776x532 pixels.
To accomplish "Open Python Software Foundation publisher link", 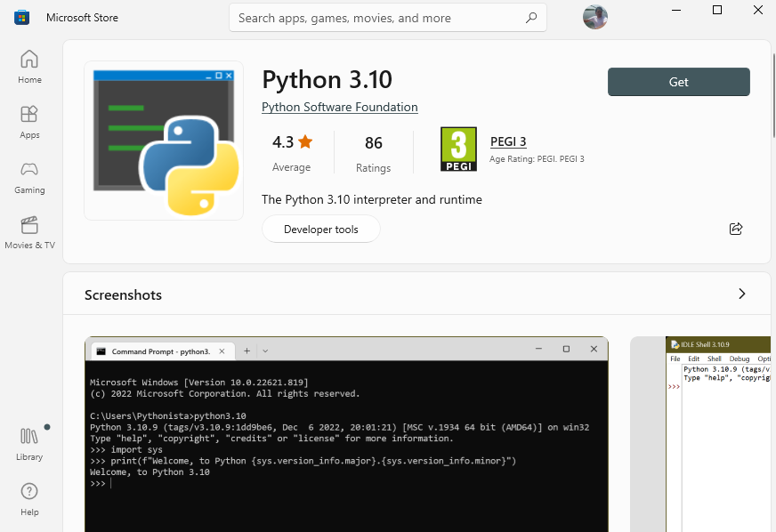I will (340, 108).
